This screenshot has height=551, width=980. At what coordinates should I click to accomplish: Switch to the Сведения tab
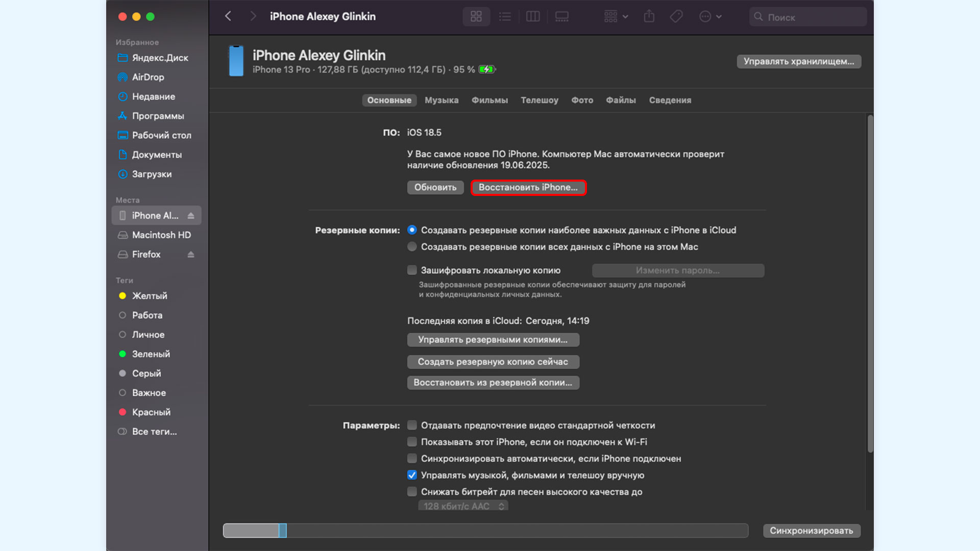point(670,101)
